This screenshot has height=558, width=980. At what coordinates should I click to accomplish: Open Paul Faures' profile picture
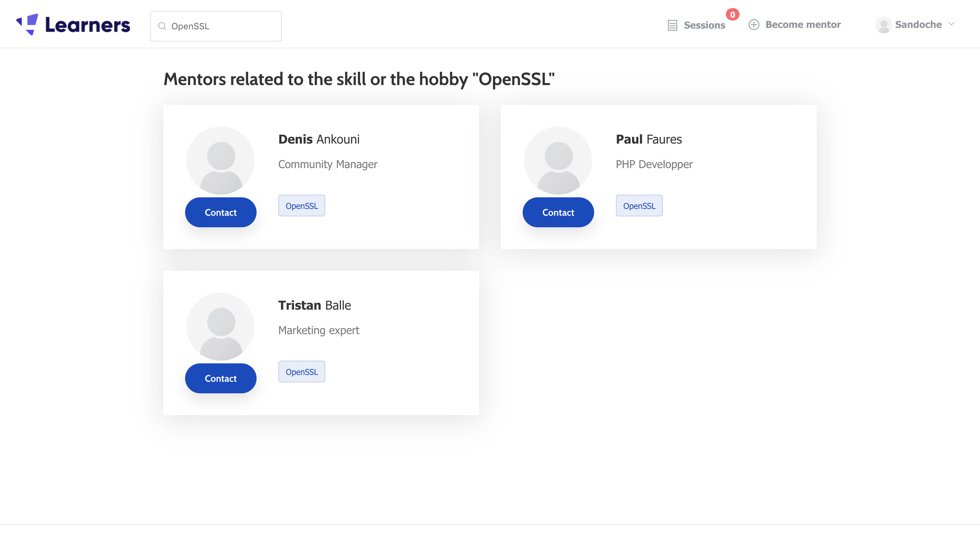558,161
